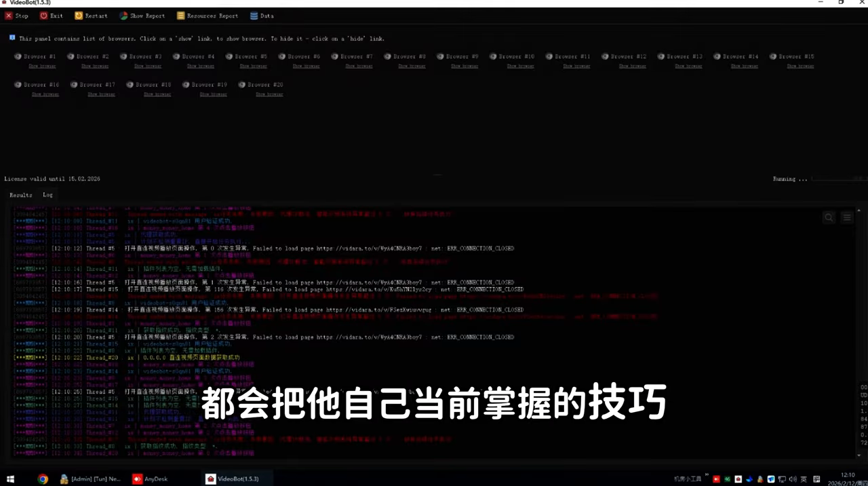Click Browser #13 globe icon
This screenshot has height=486, width=868.
661,56
